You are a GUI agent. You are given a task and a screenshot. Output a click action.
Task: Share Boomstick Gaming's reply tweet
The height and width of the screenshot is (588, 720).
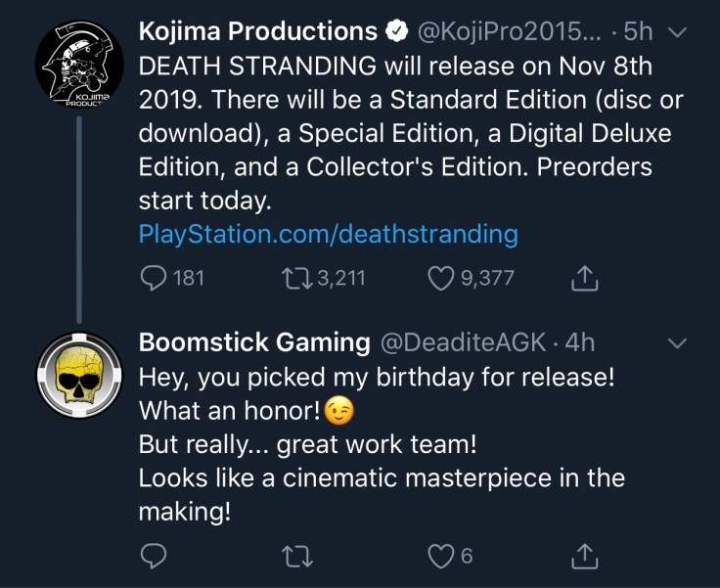pyautogui.click(x=583, y=556)
